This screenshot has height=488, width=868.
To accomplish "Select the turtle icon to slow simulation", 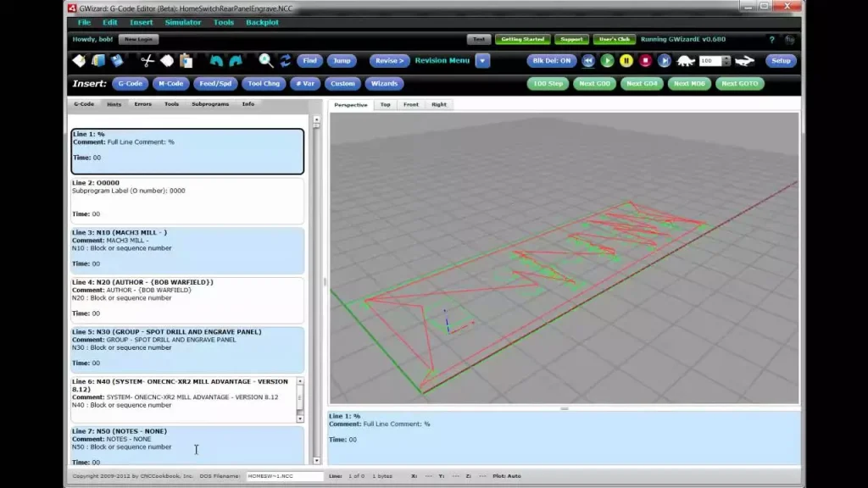I will [x=684, y=61].
